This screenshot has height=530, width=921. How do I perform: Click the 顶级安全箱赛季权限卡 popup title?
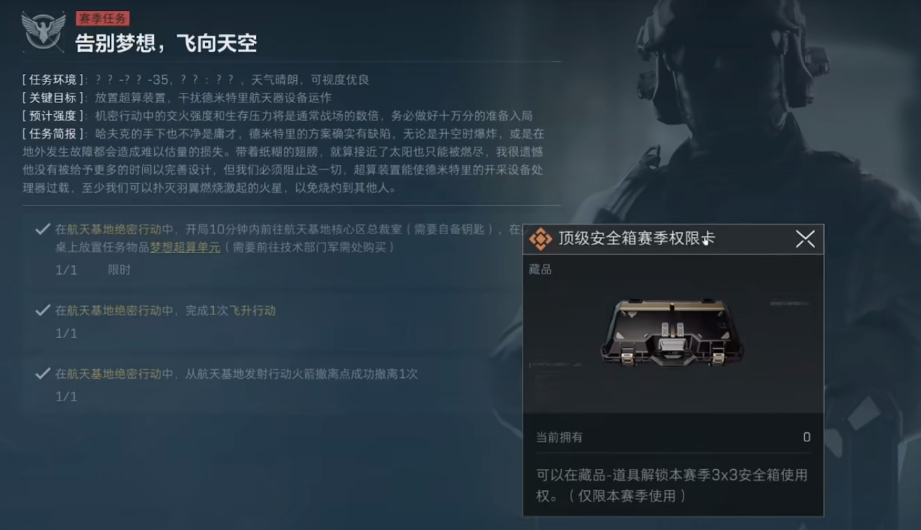tap(636, 238)
